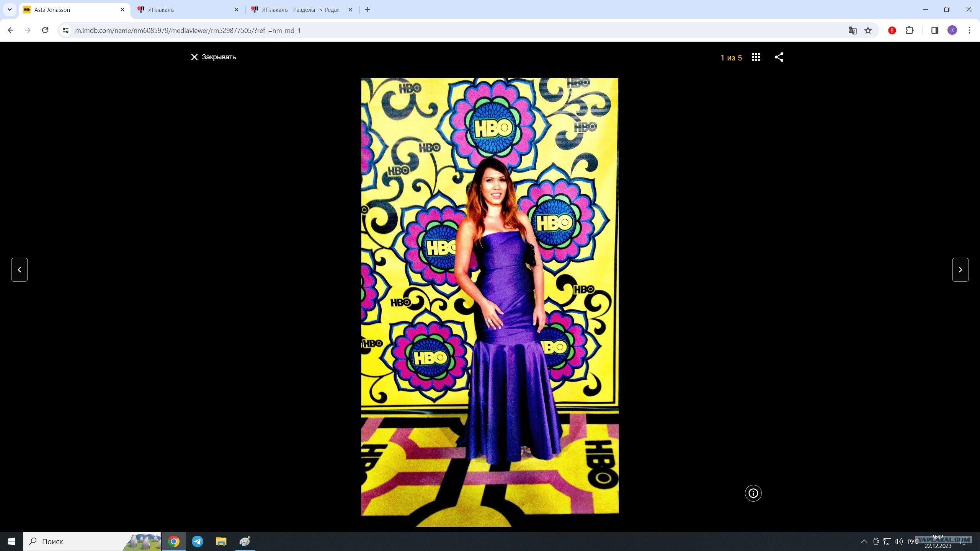Switch input language РУС
Screen dimensions: 980x551
click(x=913, y=541)
